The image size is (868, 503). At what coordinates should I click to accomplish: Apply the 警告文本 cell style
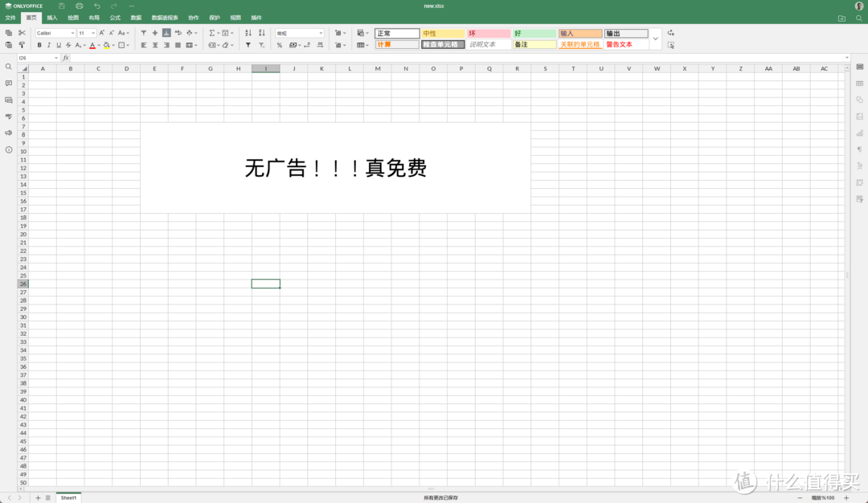(x=626, y=45)
